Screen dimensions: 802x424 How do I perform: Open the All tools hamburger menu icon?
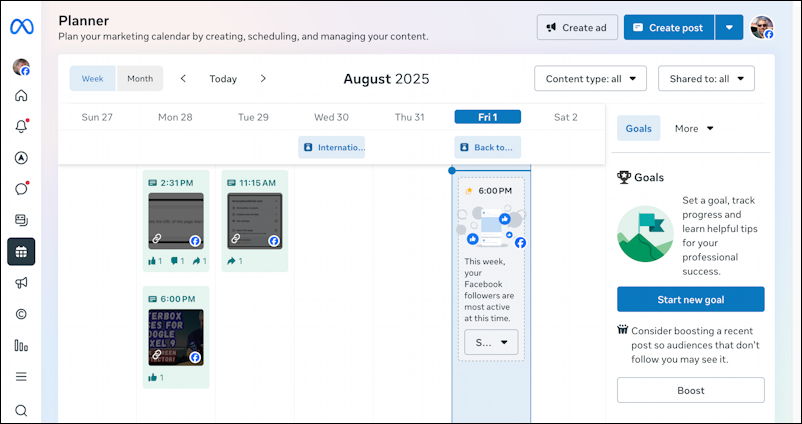click(x=21, y=377)
